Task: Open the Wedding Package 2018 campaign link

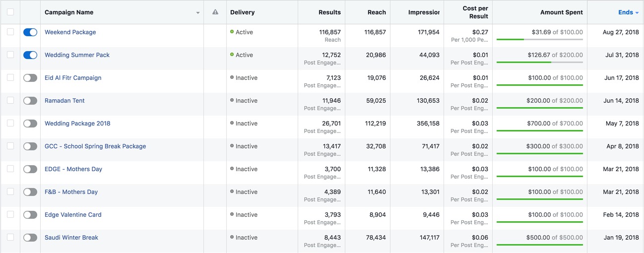Action: click(x=77, y=124)
